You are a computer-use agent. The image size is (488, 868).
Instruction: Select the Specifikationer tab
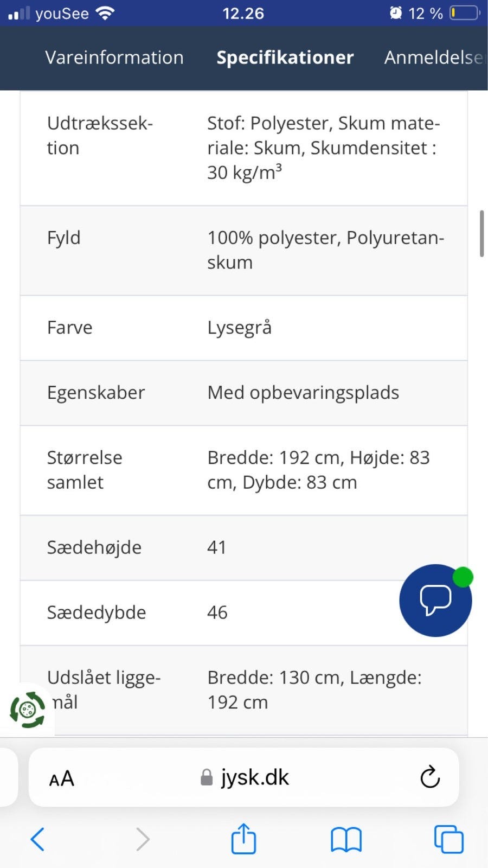(x=285, y=58)
